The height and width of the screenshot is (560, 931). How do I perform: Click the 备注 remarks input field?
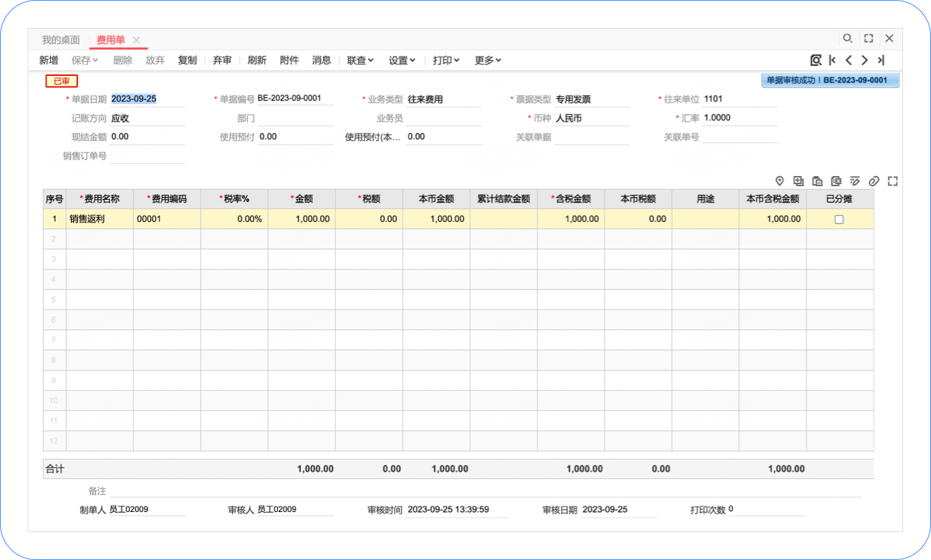point(484,491)
